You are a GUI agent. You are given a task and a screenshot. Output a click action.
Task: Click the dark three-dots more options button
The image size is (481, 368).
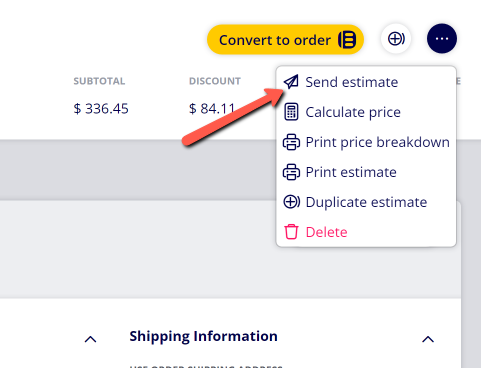[x=442, y=39]
